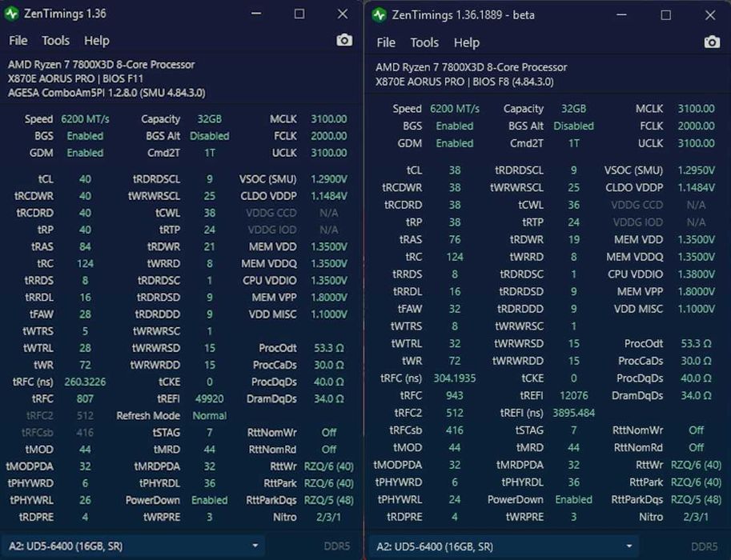
Task: Minimize the ZenTimings beta window
Action: (621, 15)
